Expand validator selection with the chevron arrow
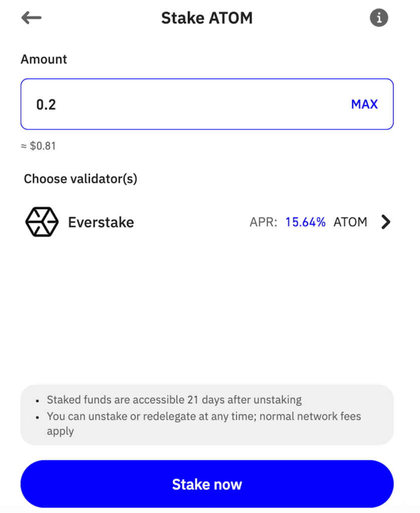This screenshot has width=420, height=513. 385,222
